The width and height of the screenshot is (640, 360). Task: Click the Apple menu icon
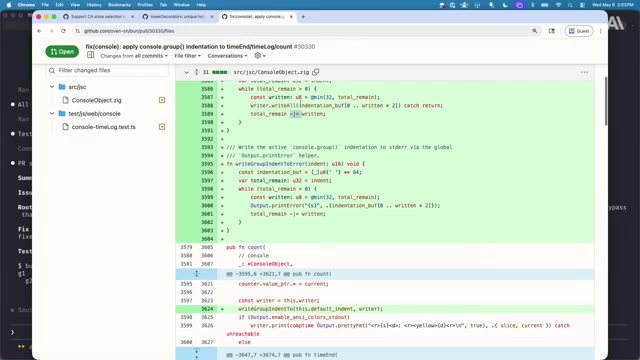coord(9,5)
